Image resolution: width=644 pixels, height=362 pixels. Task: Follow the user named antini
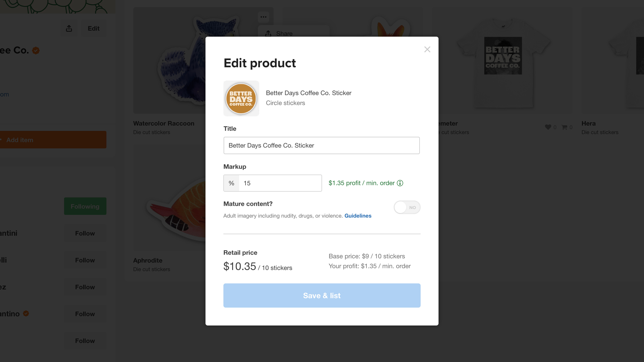(x=85, y=233)
